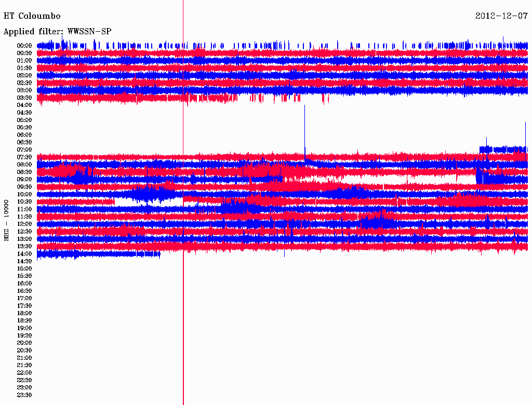This screenshot has width=532, height=405.
Task: Click the 09:30 time label
Action: (x=24, y=187)
